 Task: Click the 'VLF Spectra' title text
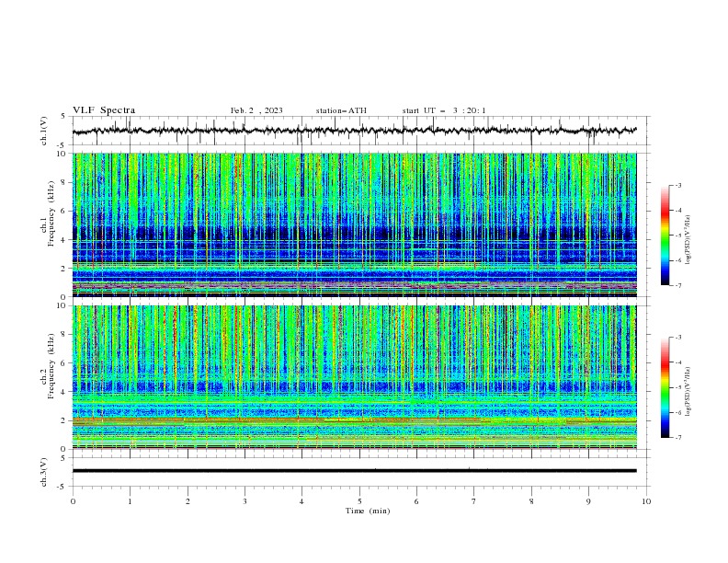[104, 110]
